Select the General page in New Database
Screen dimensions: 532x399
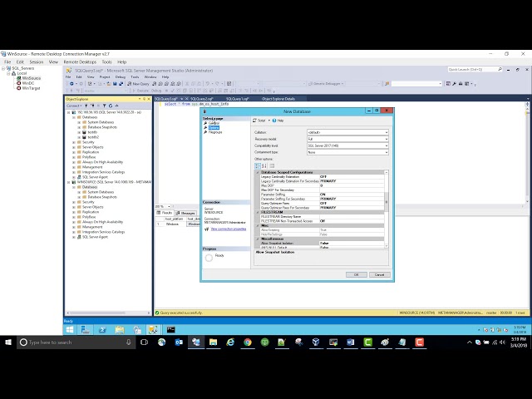pyautogui.click(x=214, y=123)
